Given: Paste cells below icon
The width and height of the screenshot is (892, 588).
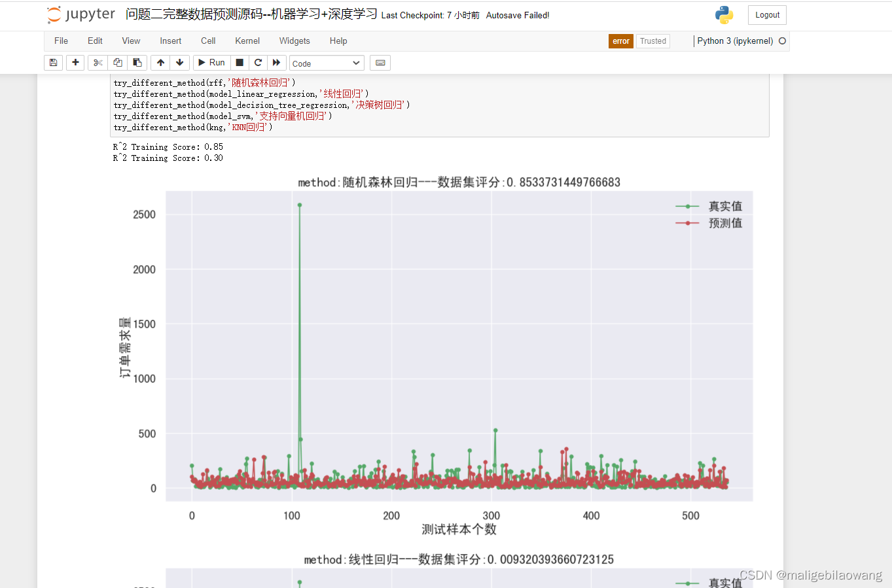Looking at the screenshot, I should coord(137,63).
